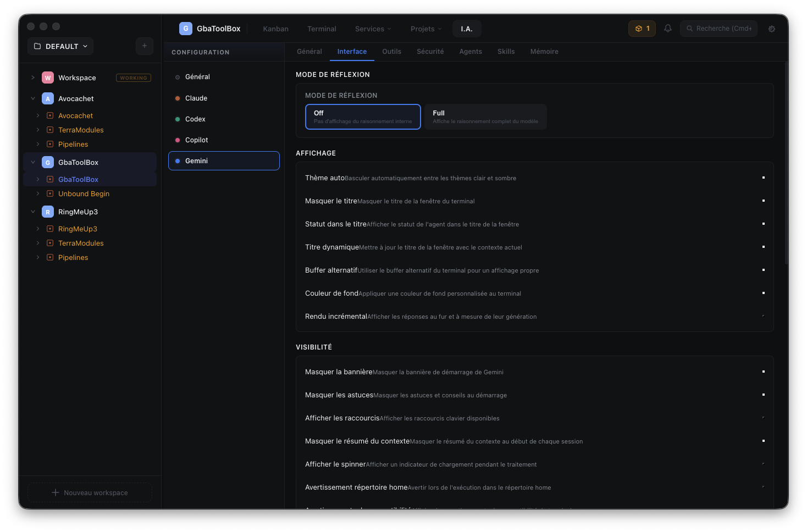Open the Kanban view

click(276, 29)
